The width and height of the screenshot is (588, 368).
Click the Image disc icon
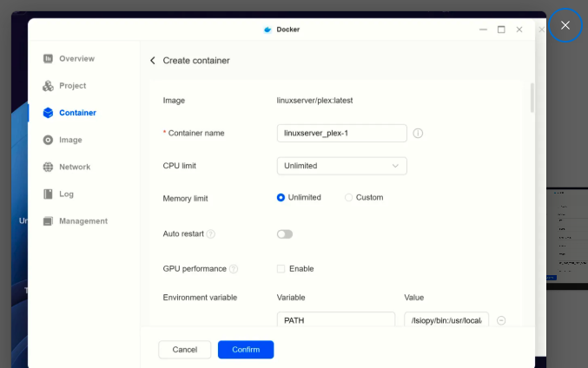tap(48, 140)
